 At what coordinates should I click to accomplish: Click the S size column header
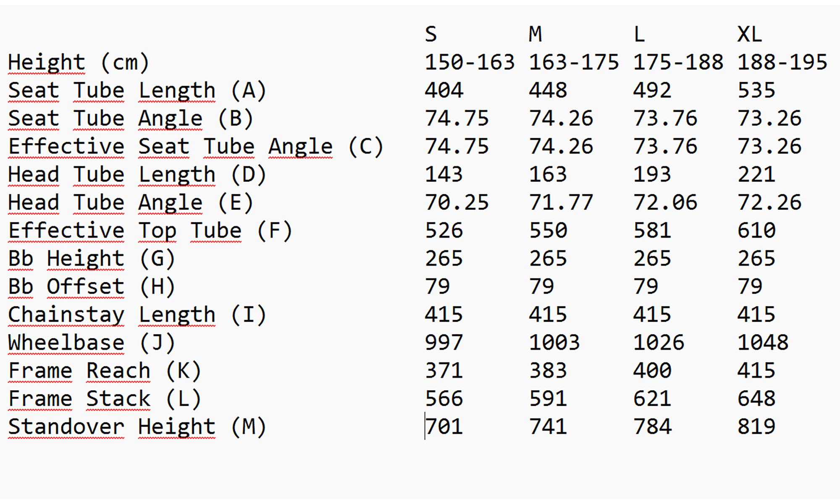pyautogui.click(x=431, y=34)
